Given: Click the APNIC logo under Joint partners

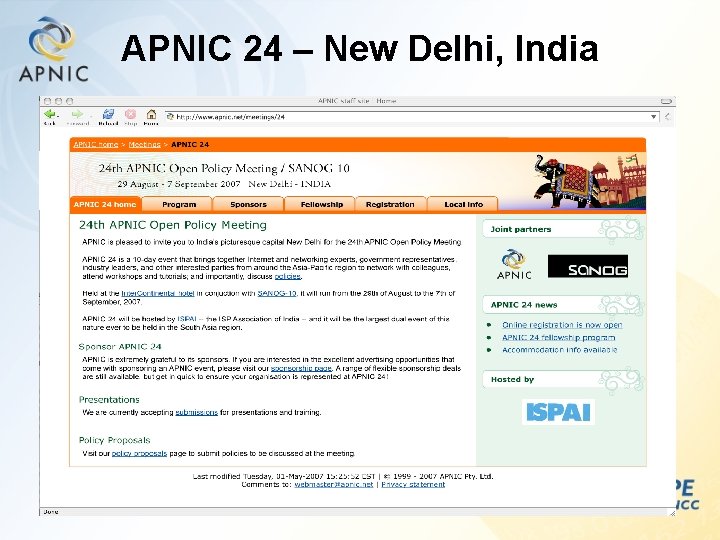Looking at the screenshot, I should (x=514, y=264).
